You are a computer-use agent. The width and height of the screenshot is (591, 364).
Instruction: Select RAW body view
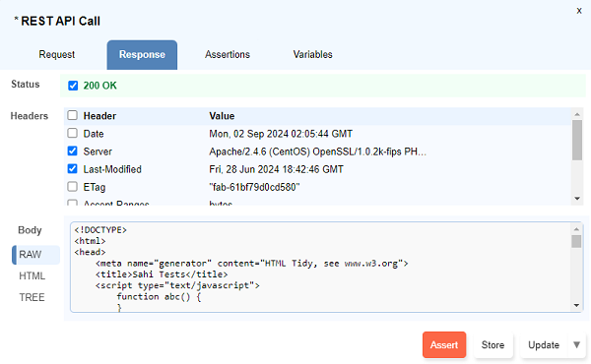click(x=35, y=255)
